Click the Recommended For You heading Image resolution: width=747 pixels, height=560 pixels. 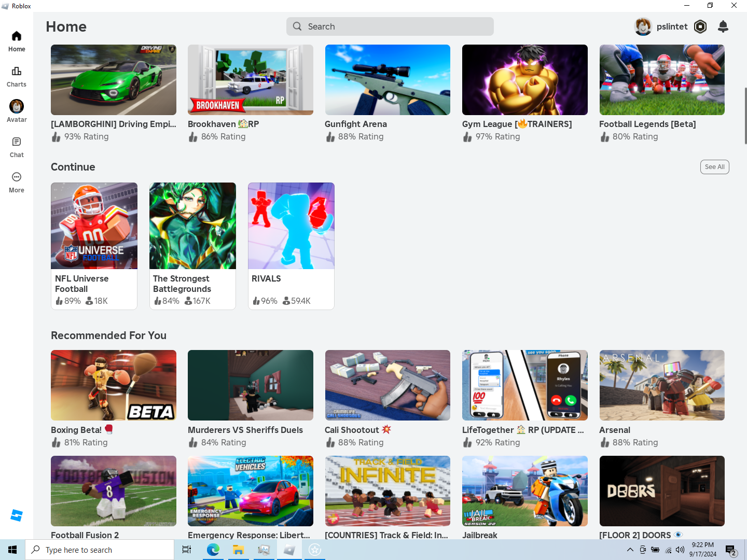[108, 335]
